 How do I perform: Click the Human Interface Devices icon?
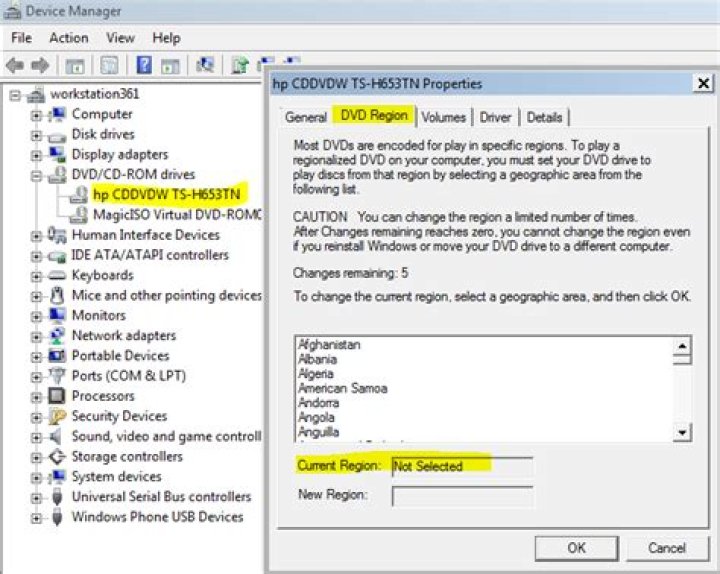(x=57, y=235)
